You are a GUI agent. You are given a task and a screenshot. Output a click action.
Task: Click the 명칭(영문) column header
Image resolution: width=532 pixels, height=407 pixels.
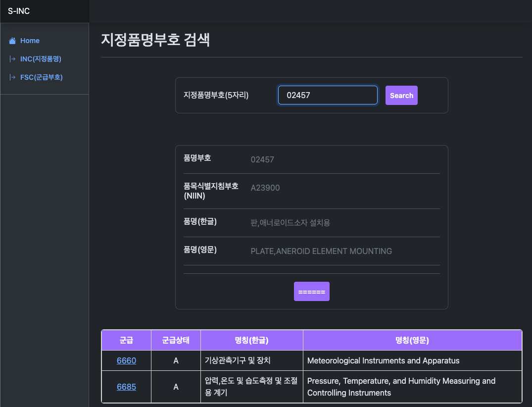pos(412,340)
